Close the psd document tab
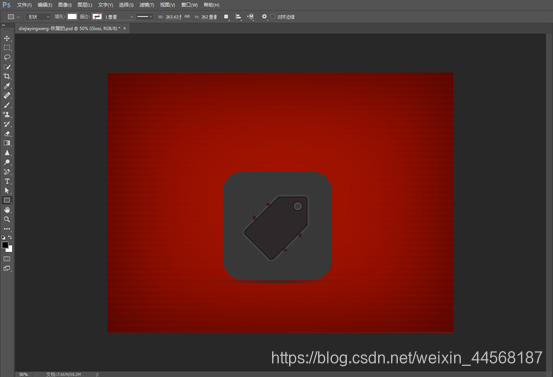The height and width of the screenshot is (377, 553). (124, 28)
